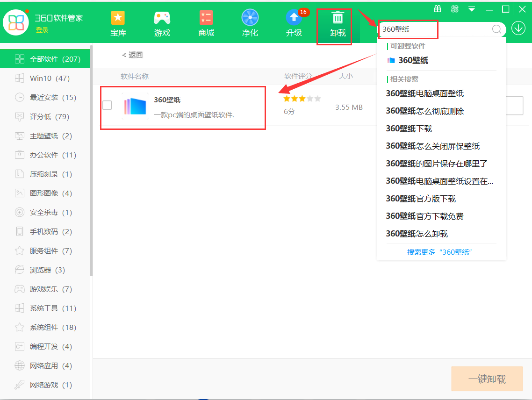The height and width of the screenshot is (400, 532).
Task: Open 升级 (Upgrade) with 16 badge
Action: (294, 22)
